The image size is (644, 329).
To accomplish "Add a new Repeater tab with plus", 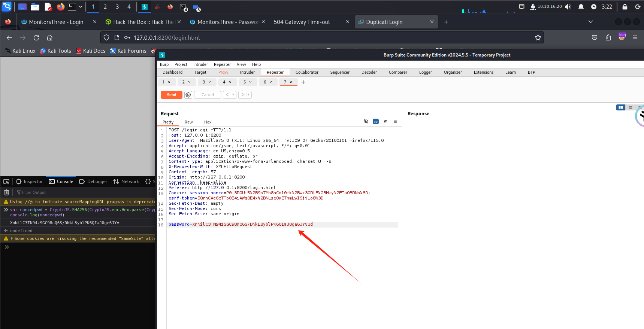I will pos(303,82).
